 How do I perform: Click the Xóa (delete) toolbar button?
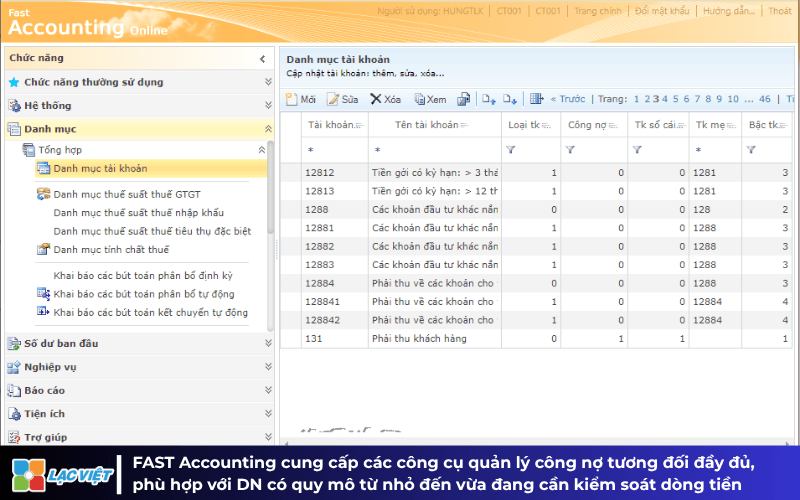tap(385, 99)
